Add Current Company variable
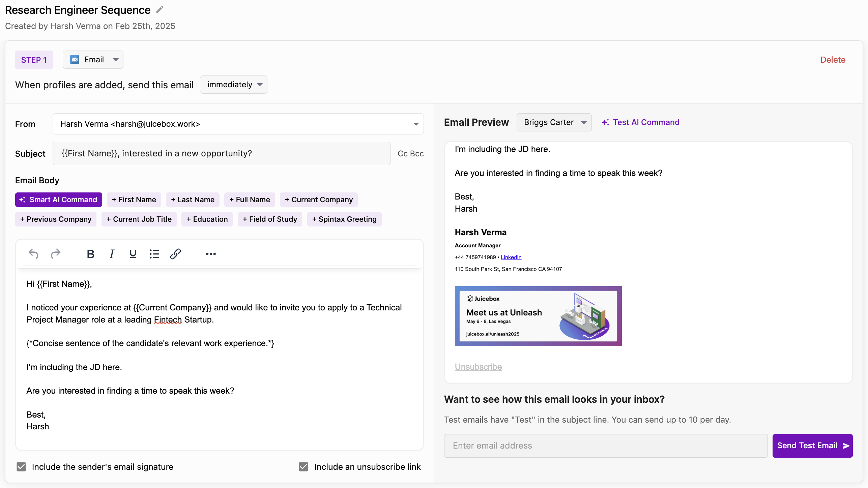This screenshot has width=868, height=488. coord(319,200)
